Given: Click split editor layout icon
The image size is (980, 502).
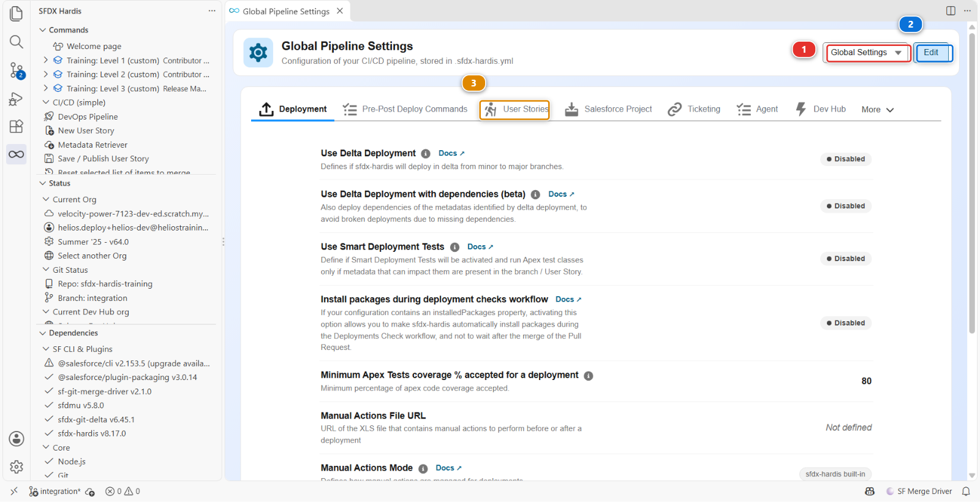Looking at the screenshot, I should 951,11.
